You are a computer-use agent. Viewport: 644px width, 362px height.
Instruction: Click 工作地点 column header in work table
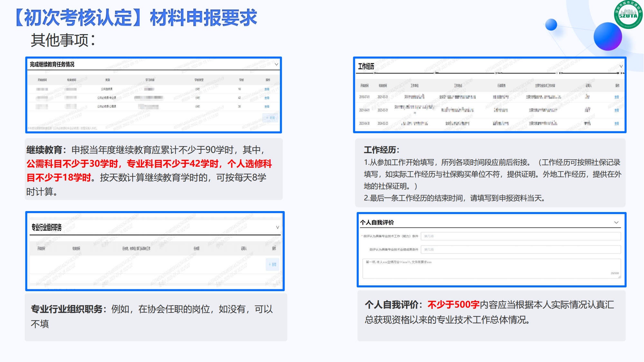click(458, 86)
